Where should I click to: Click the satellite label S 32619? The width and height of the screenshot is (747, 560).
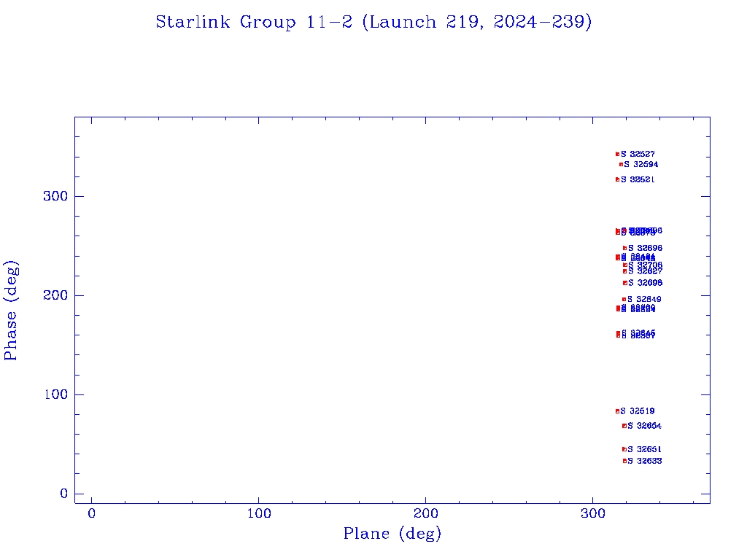click(x=638, y=411)
